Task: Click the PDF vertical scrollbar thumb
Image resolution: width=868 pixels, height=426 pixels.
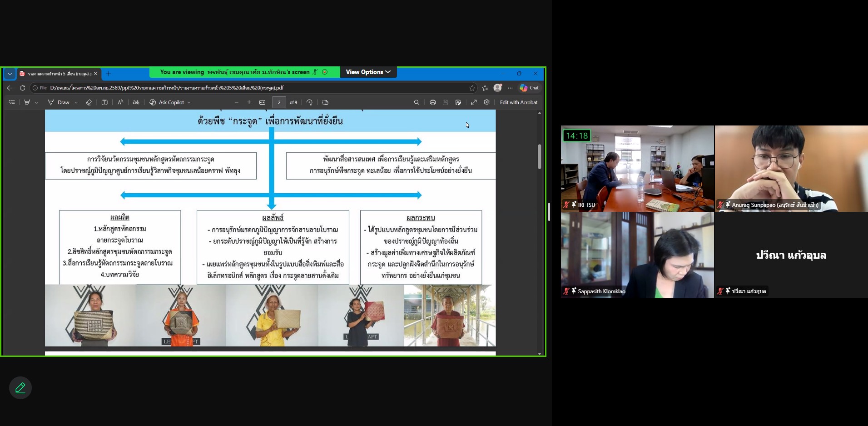Action: point(540,156)
